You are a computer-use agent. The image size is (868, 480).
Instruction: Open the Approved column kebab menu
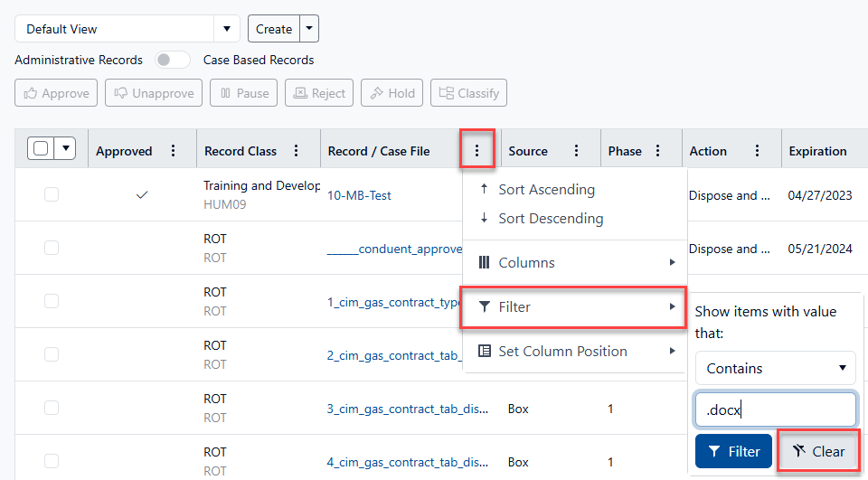tap(174, 151)
